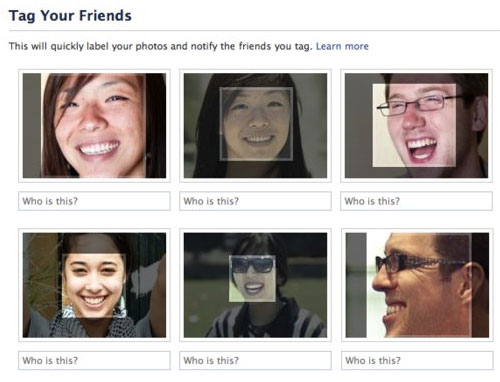Click the highlighted face box on sunglasses photo
The image size is (500, 382).
coord(252,279)
